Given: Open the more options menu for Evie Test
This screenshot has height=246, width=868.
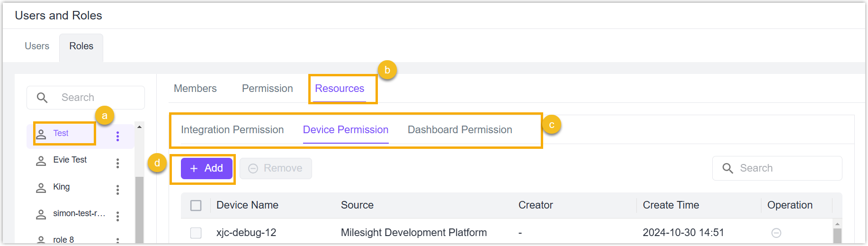Looking at the screenshot, I should 118,163.
